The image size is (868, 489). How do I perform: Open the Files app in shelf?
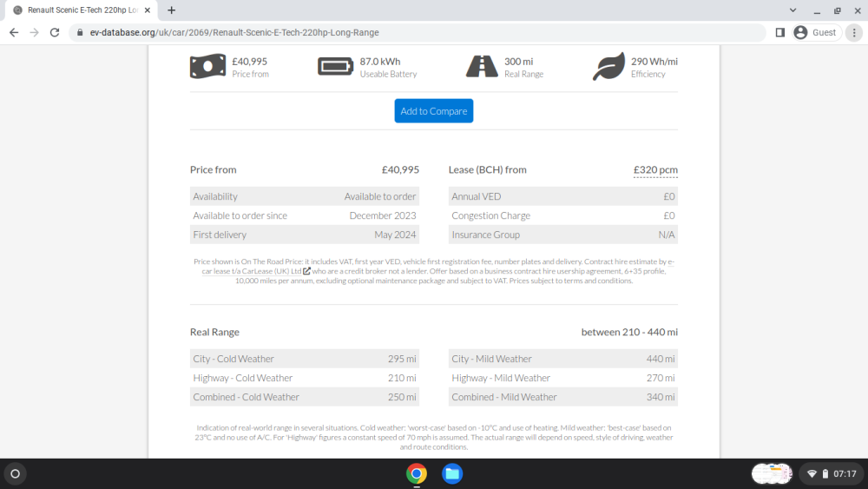pyautogui.click(x=451, y=473)
